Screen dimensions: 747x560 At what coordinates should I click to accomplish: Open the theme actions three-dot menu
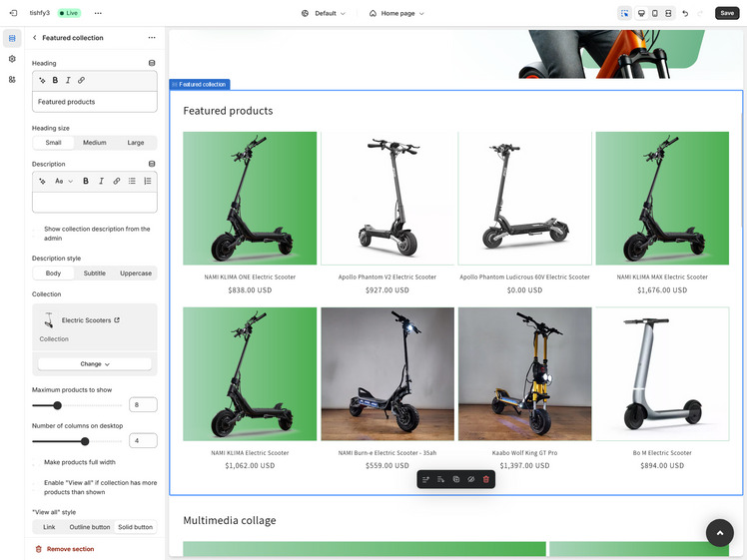98,13
